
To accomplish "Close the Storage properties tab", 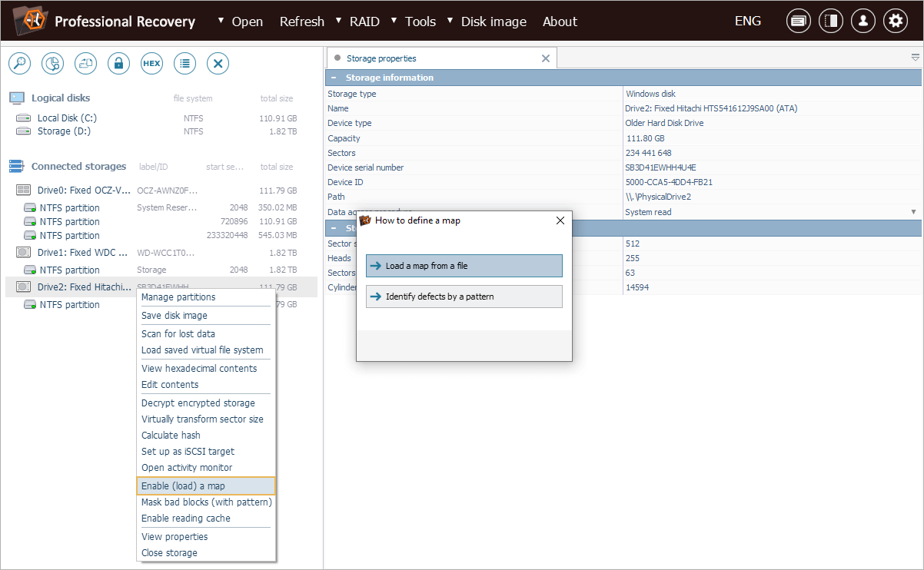I will click(x=546, y=58).
